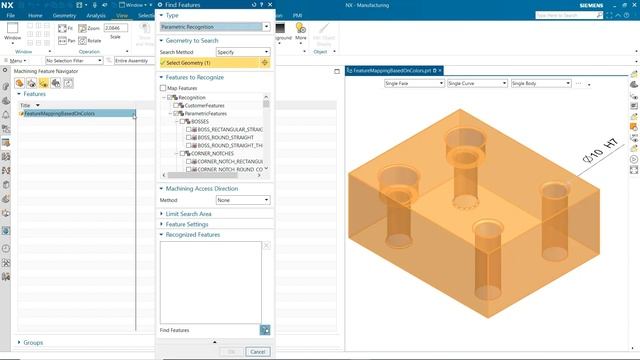The width and height of the screenshot is (640, 360).
Task: Check the CORNER_NOTCH_RECTANGULAR checkbox
Action: pyautogui.click(x=189, y=162)
